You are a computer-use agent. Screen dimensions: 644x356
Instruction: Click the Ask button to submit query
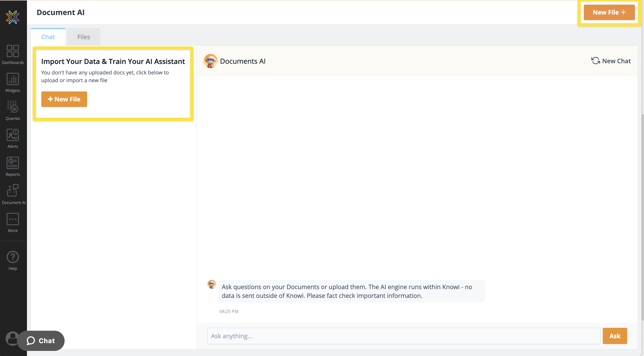tap(615, 336)
